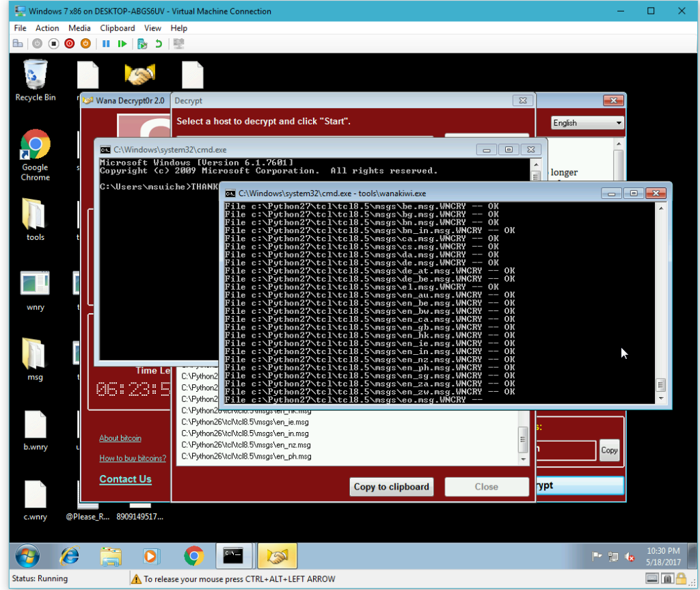
Task: Take a checkpoint of the virtual machine
Action: pyautogui.click(x=142, y=43)
